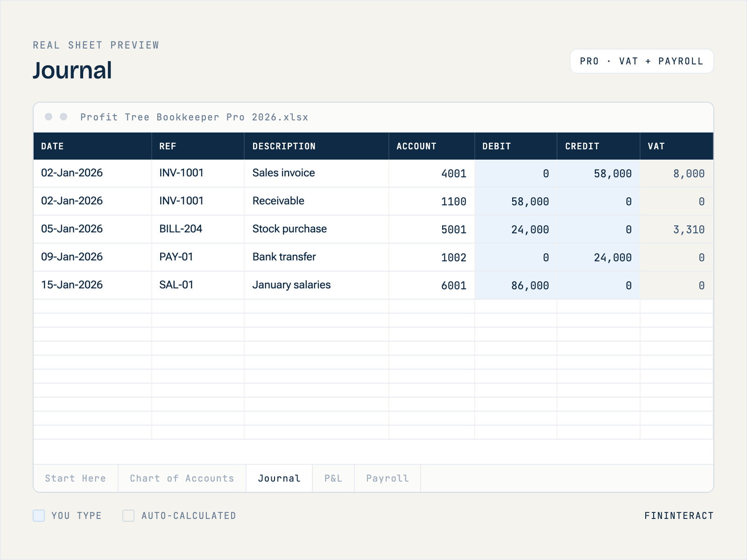This screenshot has width=747, height=560.
Task: Click the 24,000 debit cell for Stock purchase
Action: click(516, 229)
